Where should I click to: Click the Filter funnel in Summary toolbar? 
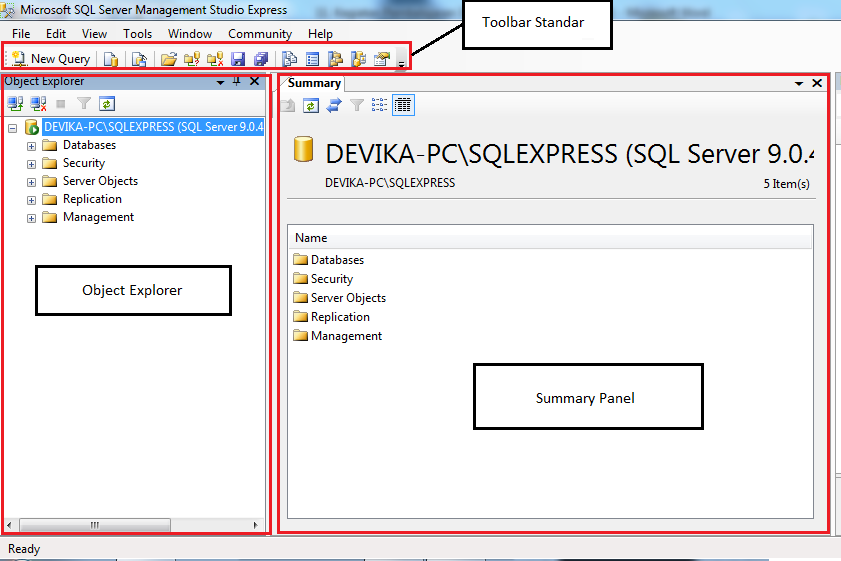pyautogui.click(x=357, y=105)
